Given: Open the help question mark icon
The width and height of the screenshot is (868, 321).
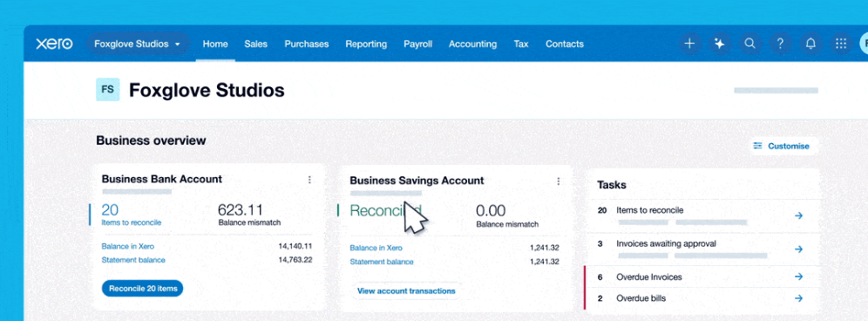Looking at the screenshot, I should pyautogui.click(x=781, y=44).
